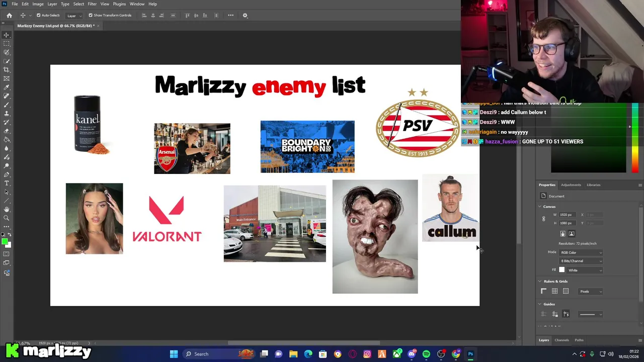Image resolution: width=644 pixels, height=362 pixels.
Task: Select the Move tool in the toolbox
Action: coord(7,35)
